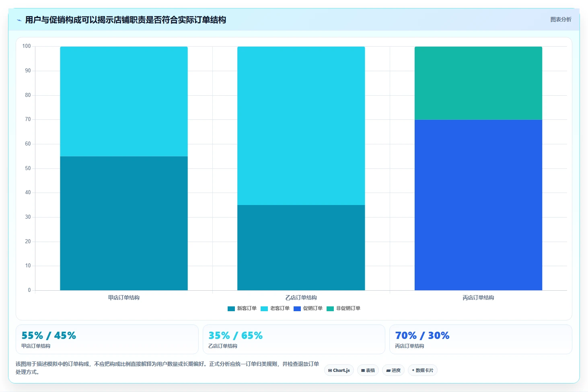Click the blue 促销订单 segment of the 丙店 bar
588x392 pixels.
click(x=478, y=205)
